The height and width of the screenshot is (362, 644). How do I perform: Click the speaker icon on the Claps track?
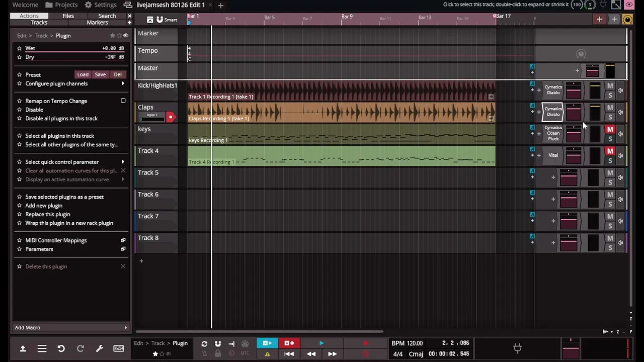(x=620, y=112)
